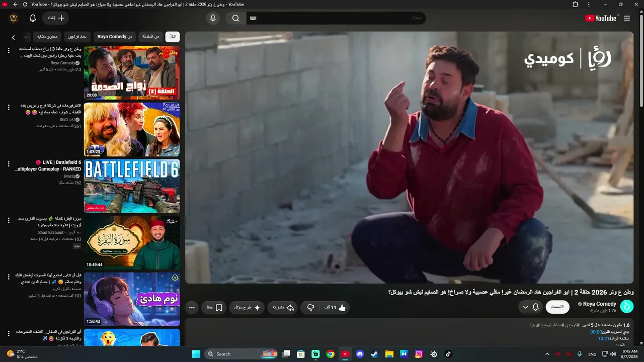
Task: Click the 'إنشاء' create button
Action: tap(56, 18)
